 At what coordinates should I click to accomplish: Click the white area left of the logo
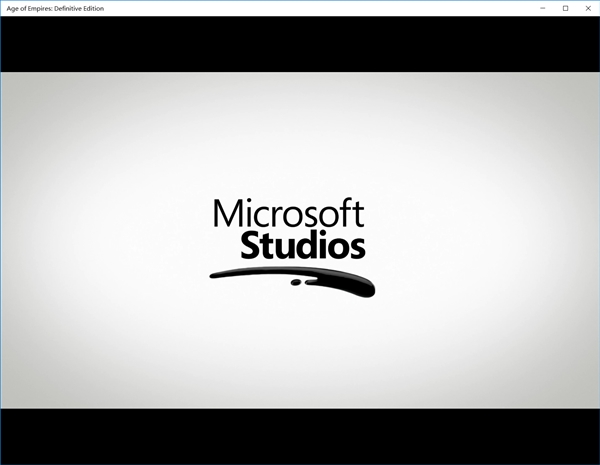point(100,240)
